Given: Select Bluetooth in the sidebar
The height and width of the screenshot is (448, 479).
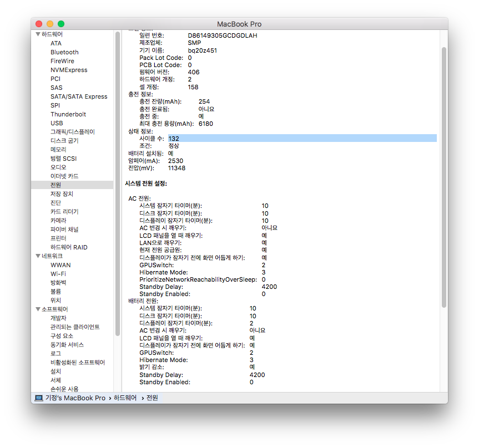Looking at the screenshot, I should tap(64, 52).
